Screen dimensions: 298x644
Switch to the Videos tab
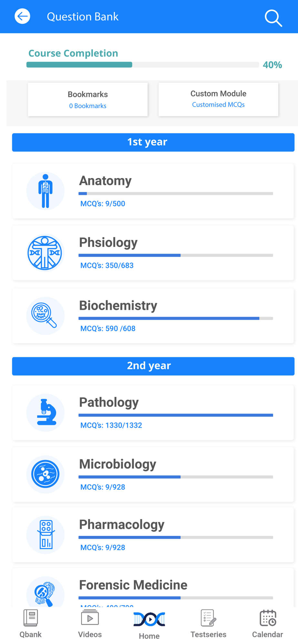(x=90, y=624)
